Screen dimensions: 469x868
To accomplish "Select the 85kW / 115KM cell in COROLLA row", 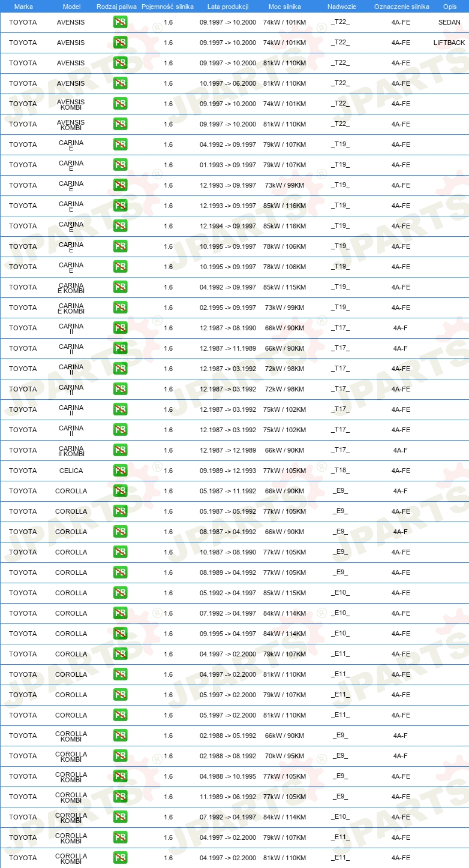I will [x=284, y=593].
